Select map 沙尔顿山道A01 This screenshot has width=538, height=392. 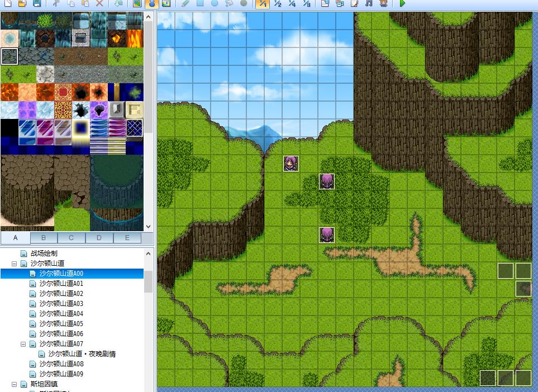pos(61,284)
